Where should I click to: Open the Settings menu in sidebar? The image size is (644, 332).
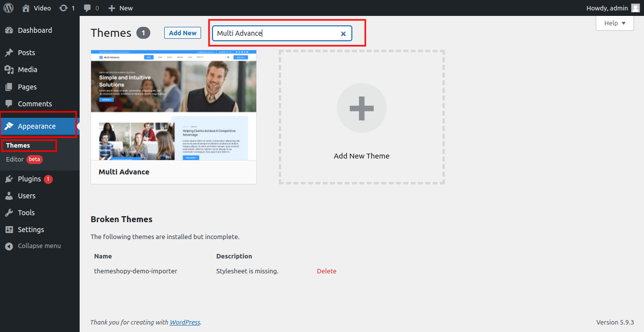[31, 230]
